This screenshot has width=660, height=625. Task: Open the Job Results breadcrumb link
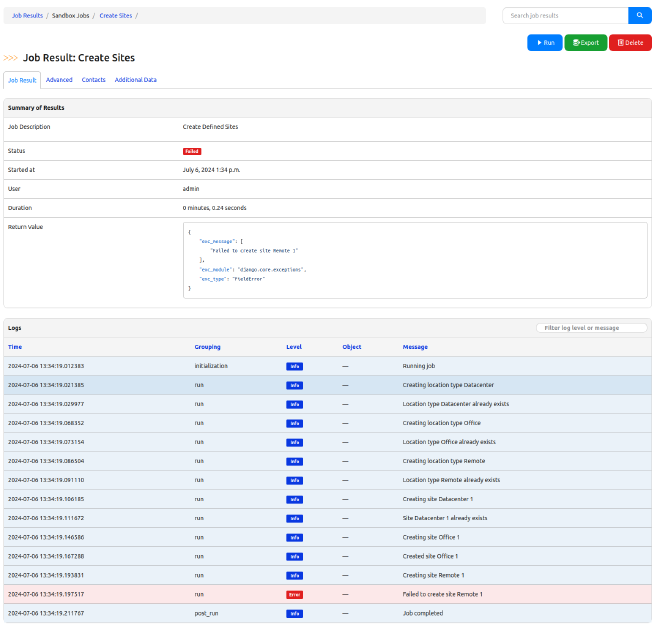click(27, 16)
